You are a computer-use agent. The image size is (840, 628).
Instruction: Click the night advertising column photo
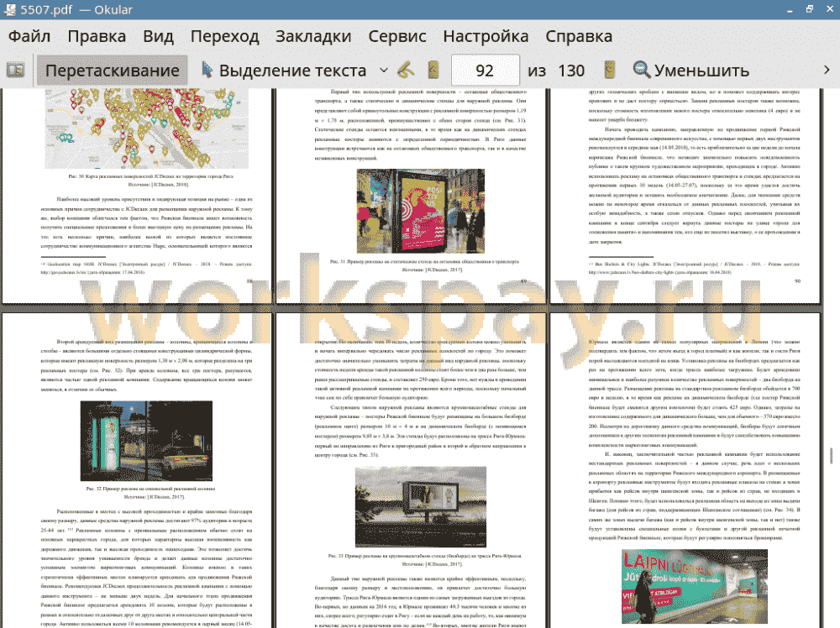point(146,441)
